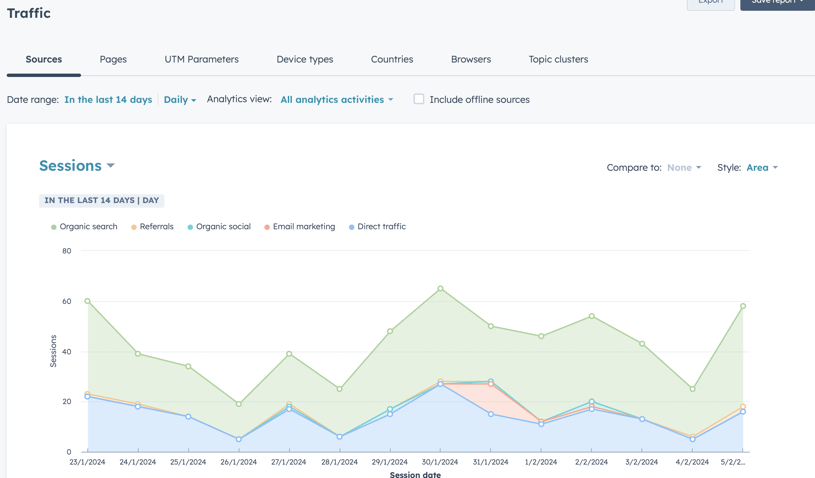Image resolution: width=815 pixels, height=478 pixels.
Task: Click the Organic search point on 30/1/2024
Action: click(440, 288)
